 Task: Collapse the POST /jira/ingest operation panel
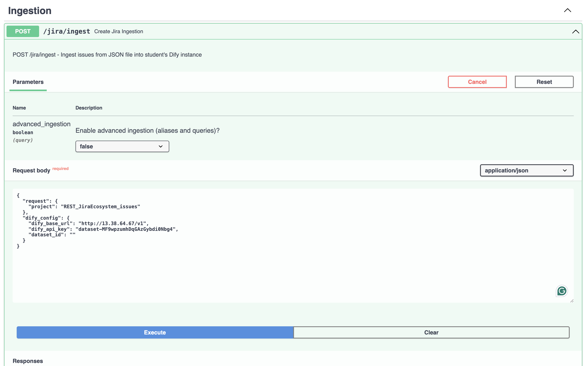[575, 32]
